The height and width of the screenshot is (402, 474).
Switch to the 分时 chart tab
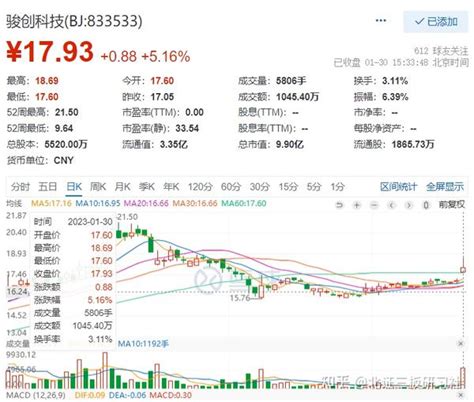coord(20,186)
